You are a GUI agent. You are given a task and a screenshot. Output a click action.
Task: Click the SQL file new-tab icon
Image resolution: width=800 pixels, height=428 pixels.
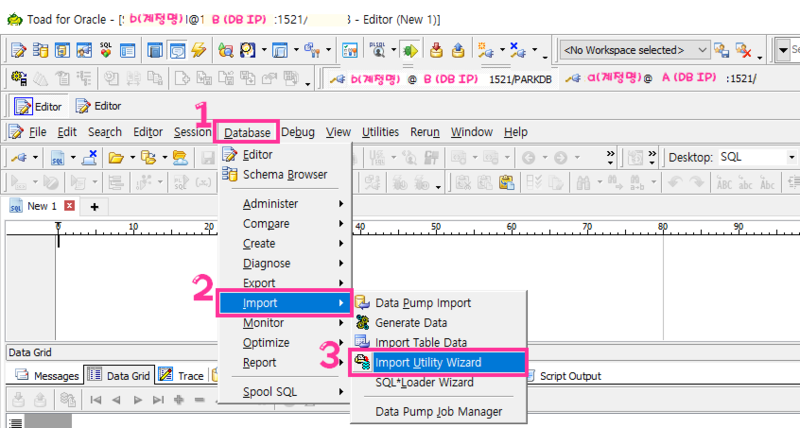58,158
